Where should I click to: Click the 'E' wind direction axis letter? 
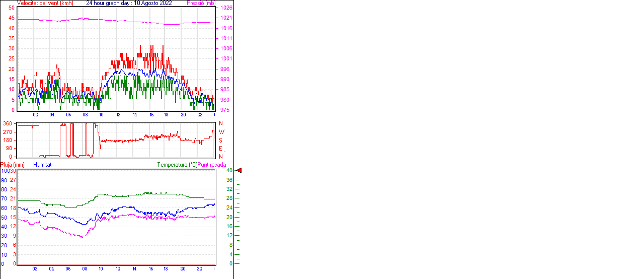click(x=221, y=149)
